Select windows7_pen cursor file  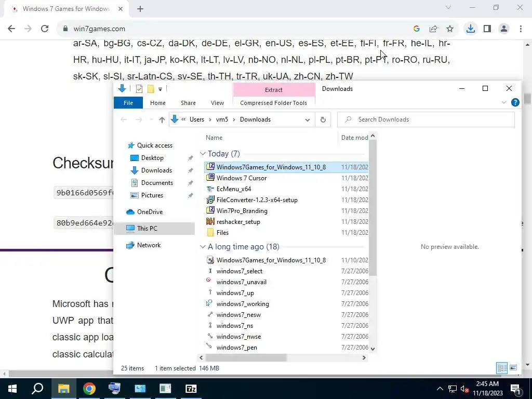236,348
